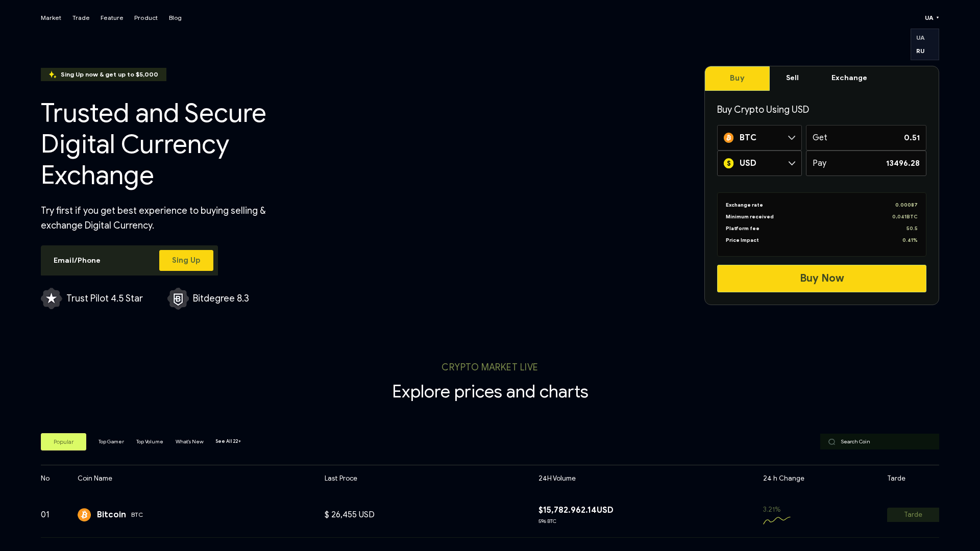Select the Top Gamer filter tab

111,442
